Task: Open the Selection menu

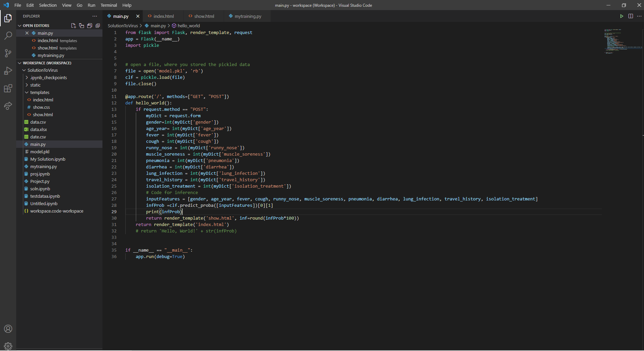Action: 48,5
